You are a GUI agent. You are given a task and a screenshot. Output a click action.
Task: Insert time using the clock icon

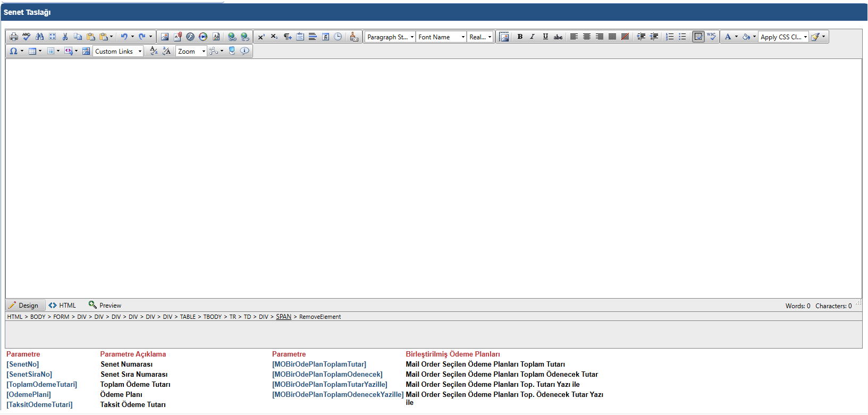[338, 37]
